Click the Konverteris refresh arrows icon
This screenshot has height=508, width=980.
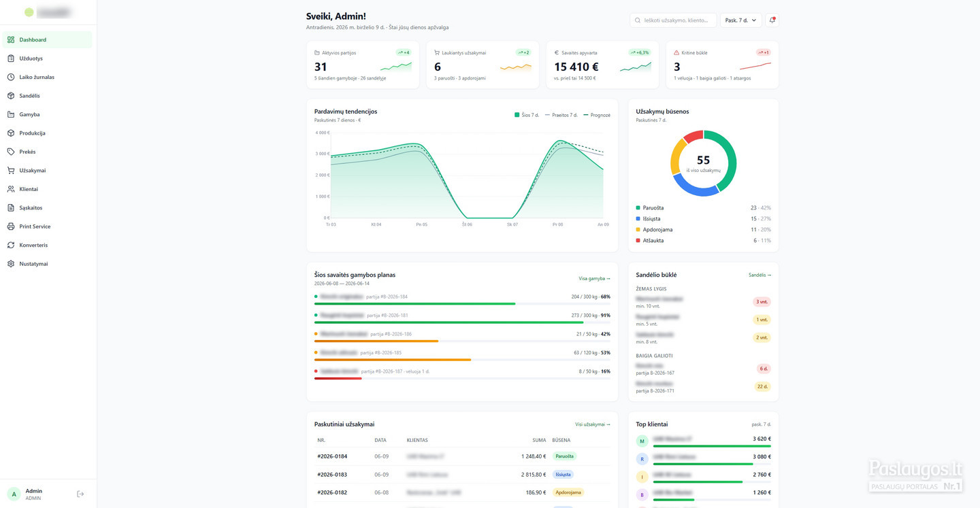(x=11, y=245)
